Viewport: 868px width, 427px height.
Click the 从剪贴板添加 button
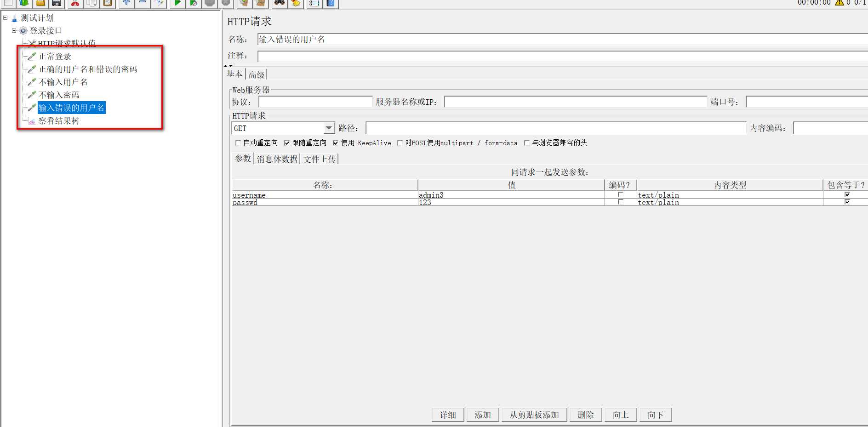pos(534,415)
